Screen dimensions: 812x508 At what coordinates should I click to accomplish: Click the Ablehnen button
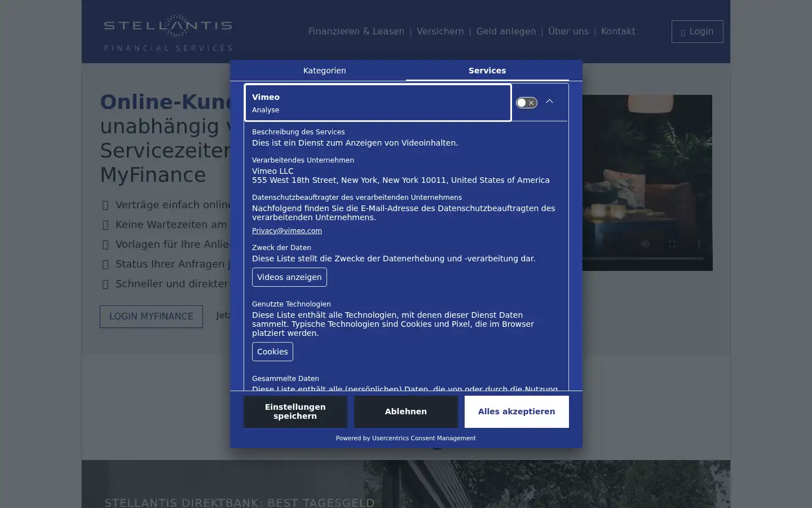[406, 411]
